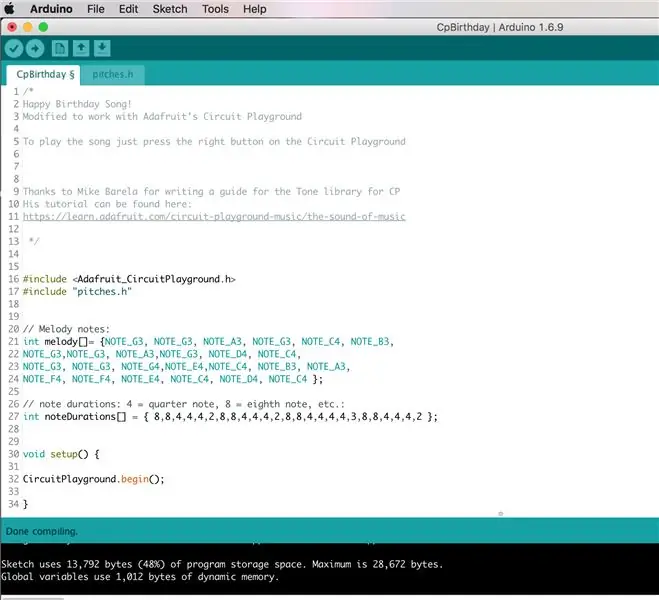Click the #include Adafruit_CircuitPlayground.h line
Screen dimensions: 659x600
(129, 279)
